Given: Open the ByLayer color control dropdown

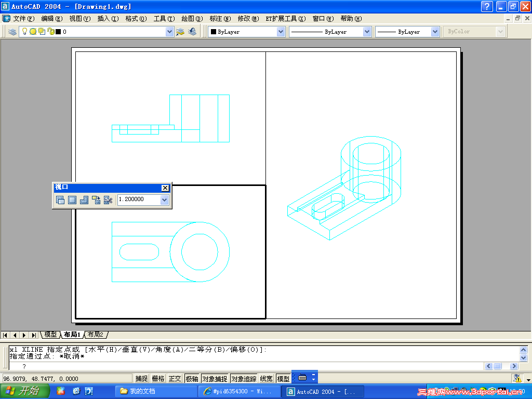Looking at the screenshot, I should click(x=281, y=32).
